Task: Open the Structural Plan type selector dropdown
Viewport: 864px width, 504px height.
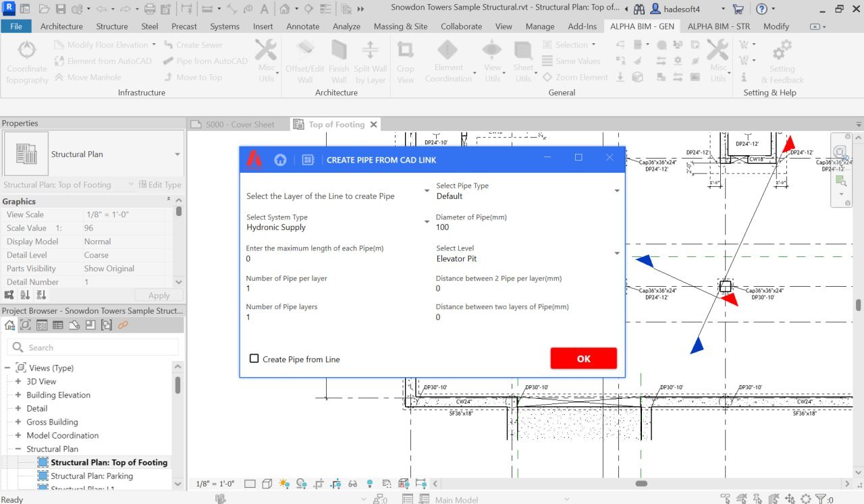Action: coord(178,155)
